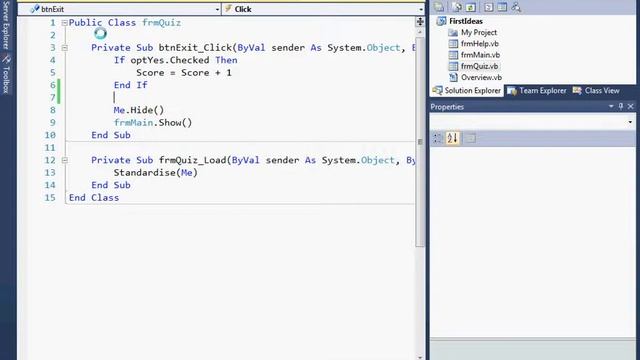Click line number 11 in the margin

(50, 147)
